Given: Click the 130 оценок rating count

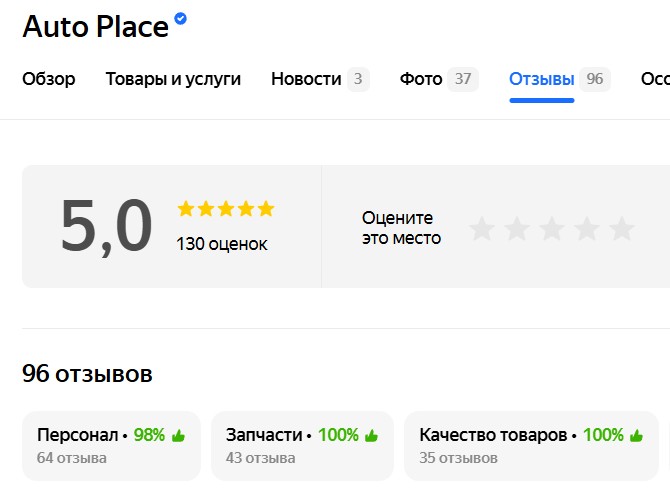Looking at the screenshot, I should (x=222, y=243).
